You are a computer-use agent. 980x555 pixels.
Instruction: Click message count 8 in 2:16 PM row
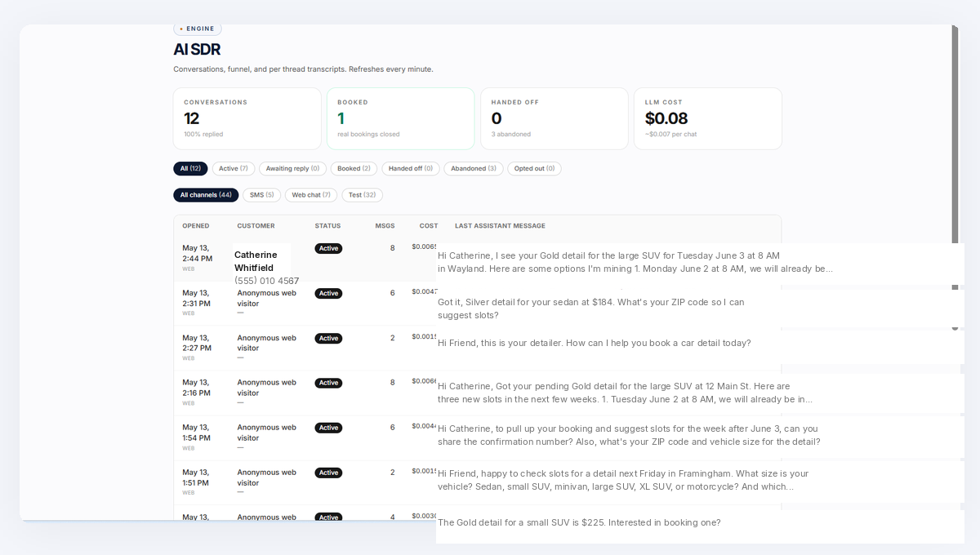point(392,383)
